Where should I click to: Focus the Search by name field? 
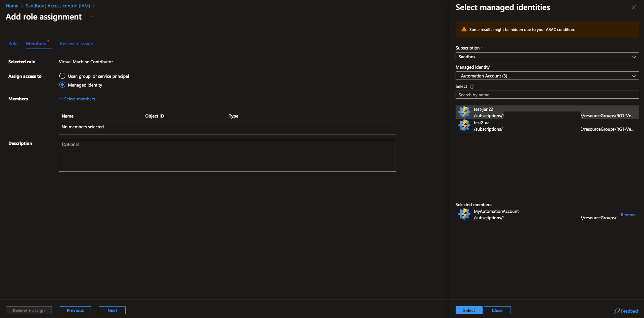tap(547, 95)
